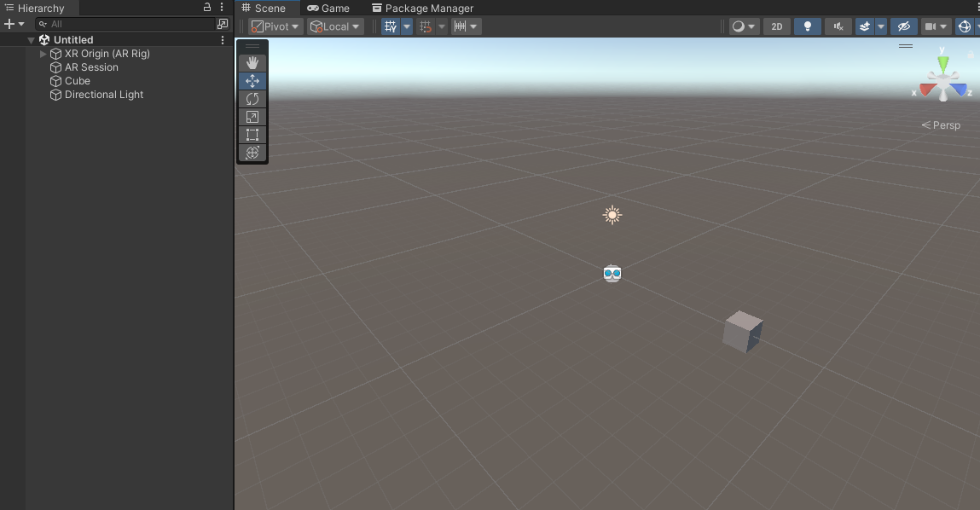Click the plus create object button
The image size is (980, 510).
click(x=9, y=24)
